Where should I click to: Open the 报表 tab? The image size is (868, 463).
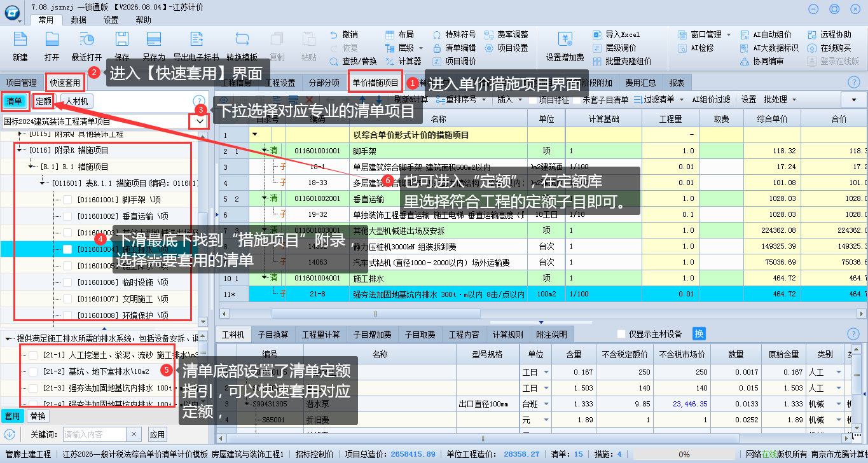click(677, 83)
